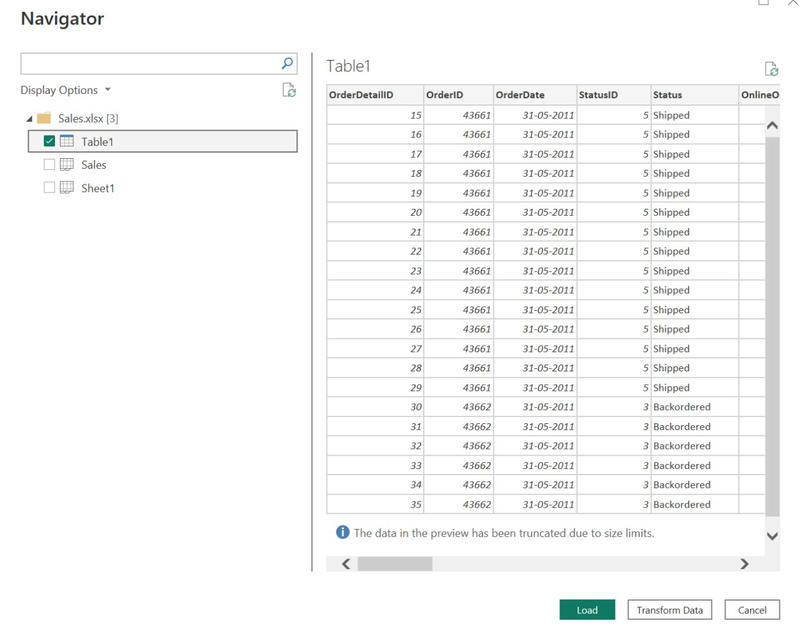800x634 pixels.
Task: Click the OrderID column header
Action: click(x=458, y=95)
